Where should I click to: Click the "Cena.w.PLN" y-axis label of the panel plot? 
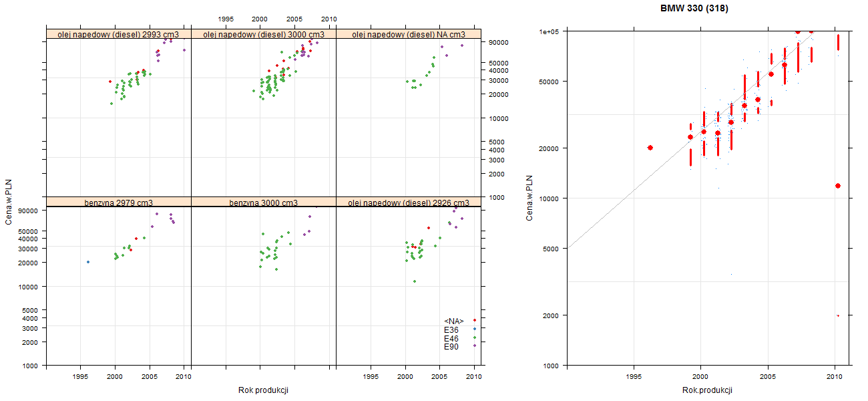click(x=9, y=202)
